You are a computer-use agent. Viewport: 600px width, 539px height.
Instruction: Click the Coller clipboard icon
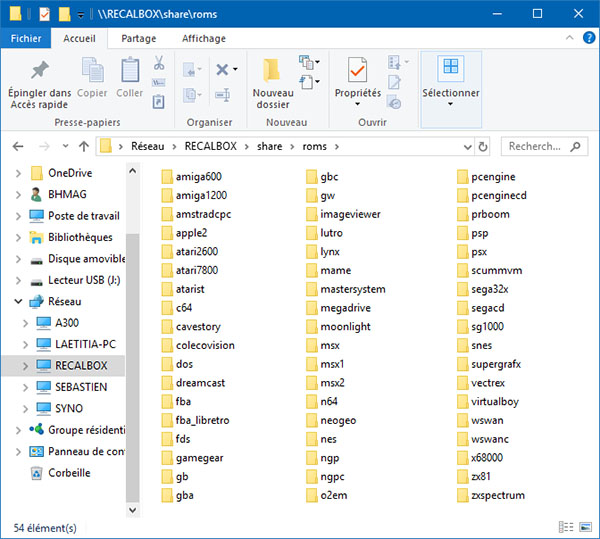click(130, 70)
